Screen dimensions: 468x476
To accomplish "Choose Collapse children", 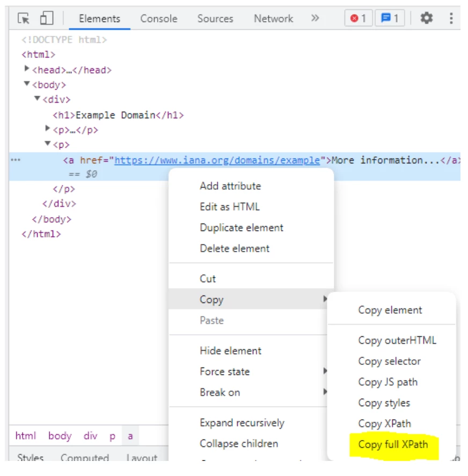I will [248, 444].
